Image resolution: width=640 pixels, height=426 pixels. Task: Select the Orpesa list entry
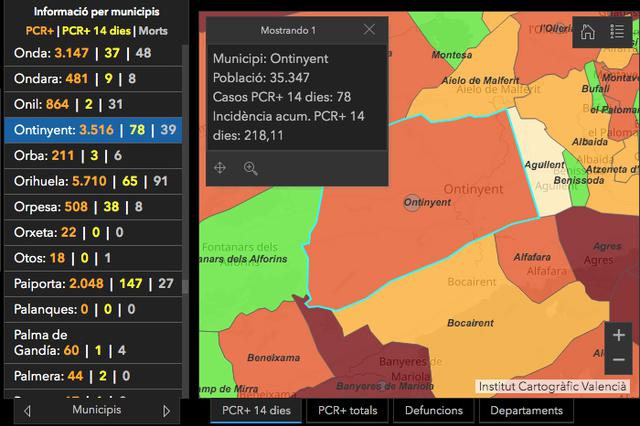(92, 208)
